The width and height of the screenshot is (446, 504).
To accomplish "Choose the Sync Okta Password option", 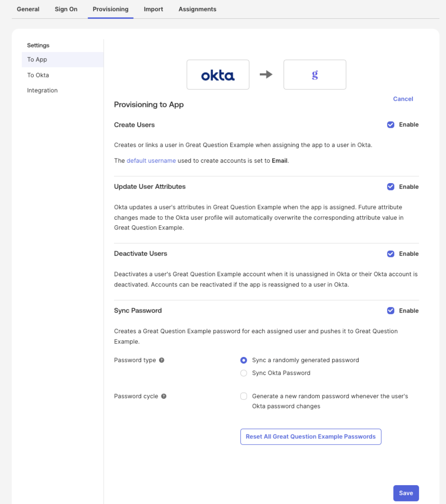I will point(243,373).
